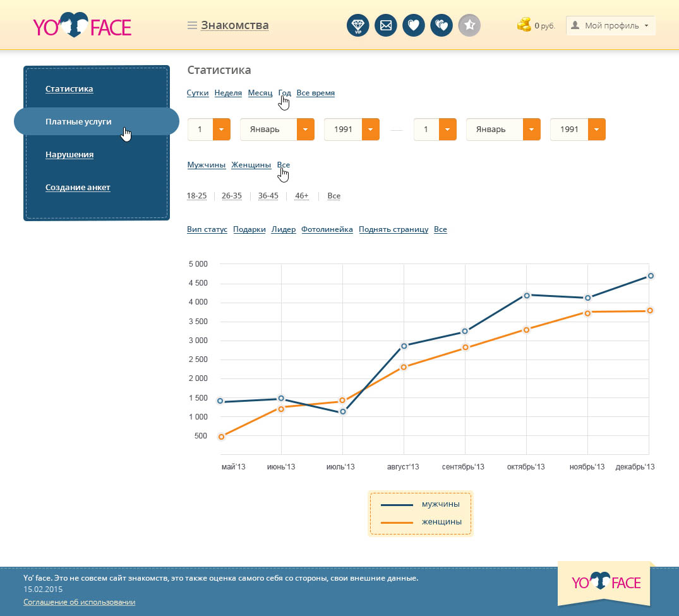Click the orange data point at ноябрь'13

(x=587, y=313)
